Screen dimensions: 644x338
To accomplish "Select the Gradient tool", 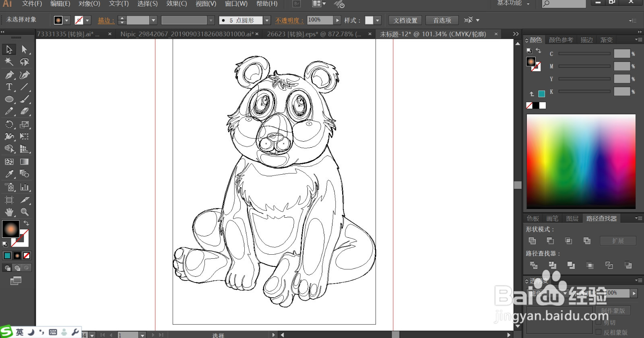I will [x=24, y=162].
